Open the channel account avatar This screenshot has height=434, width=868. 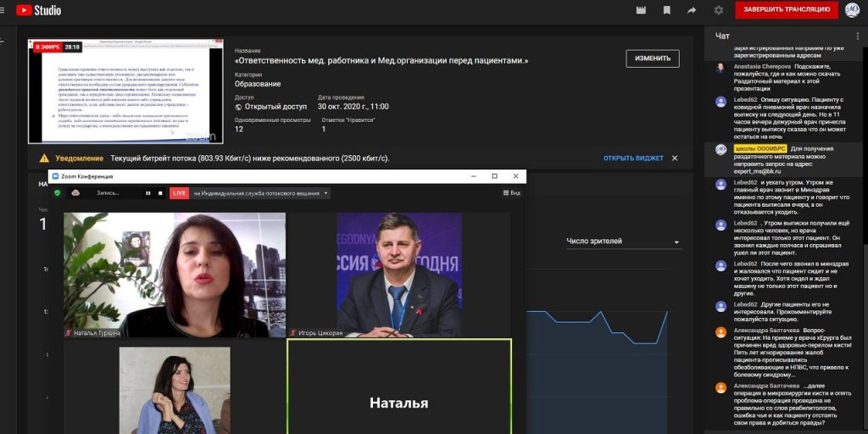[x=851, y=10]
